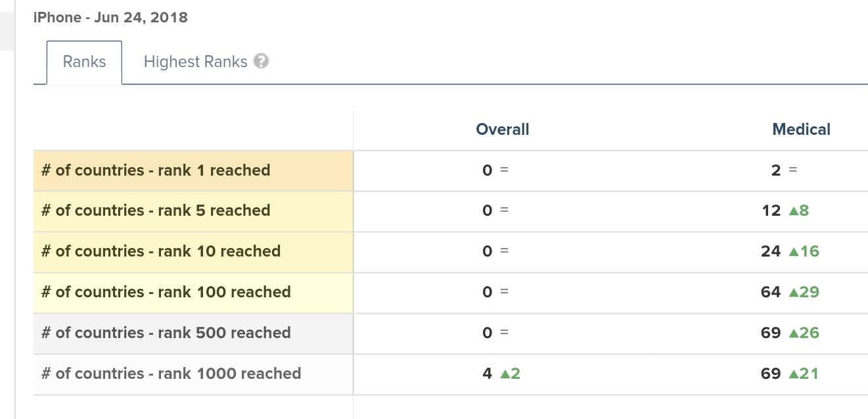Image resolution: width=868 pixels, height=419 pixels.
Task: Click green up arrow next to Medical rank 5 change
Action: (x=793, y=211)
